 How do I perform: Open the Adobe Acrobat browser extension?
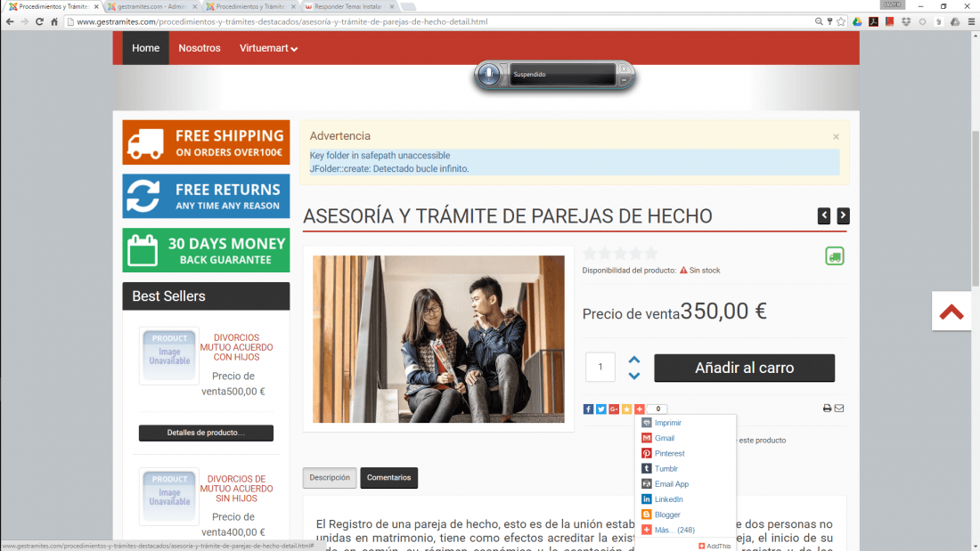[874, 21]
